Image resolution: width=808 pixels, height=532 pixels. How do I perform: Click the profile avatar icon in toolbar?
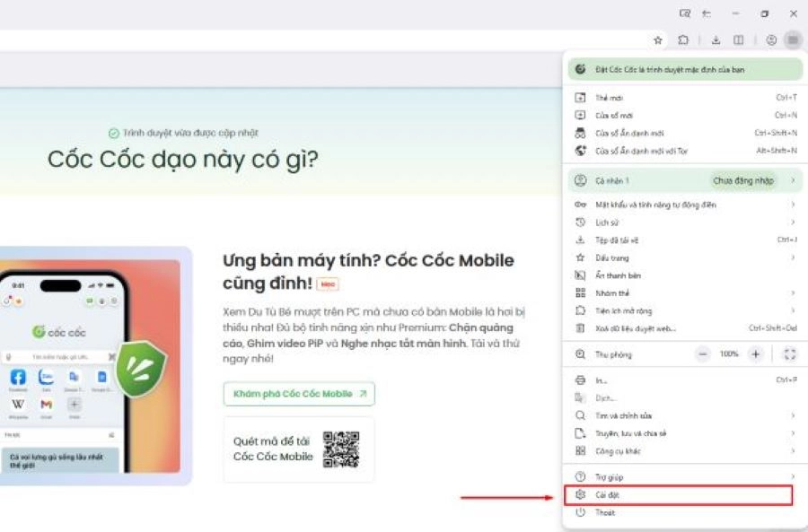[771, 40]
